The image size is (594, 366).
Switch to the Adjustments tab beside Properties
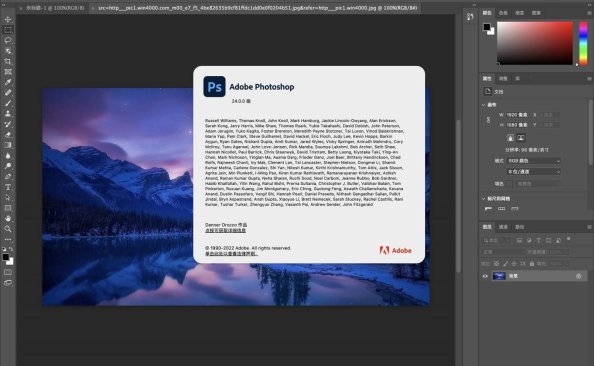(503, 79)
